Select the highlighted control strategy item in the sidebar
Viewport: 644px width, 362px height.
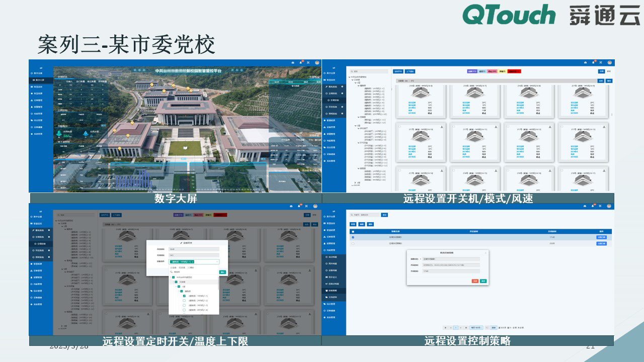tap(334, 291)
